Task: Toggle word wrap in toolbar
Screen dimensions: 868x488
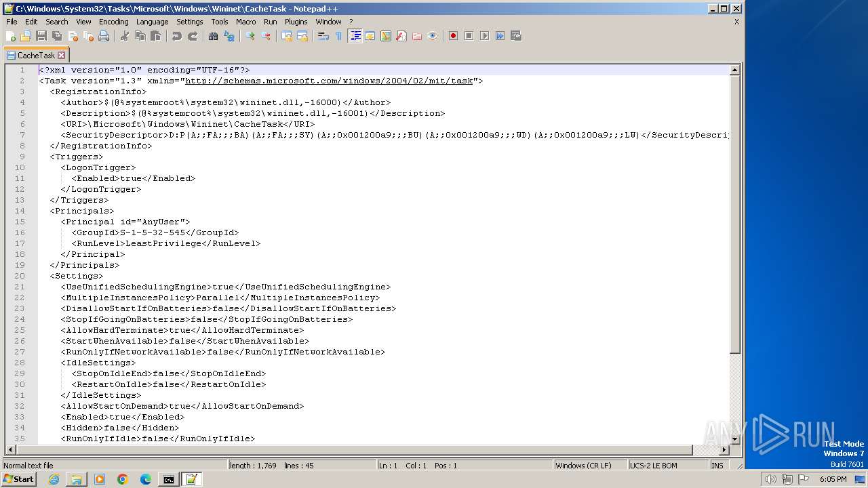Action: tap(323, 36)
